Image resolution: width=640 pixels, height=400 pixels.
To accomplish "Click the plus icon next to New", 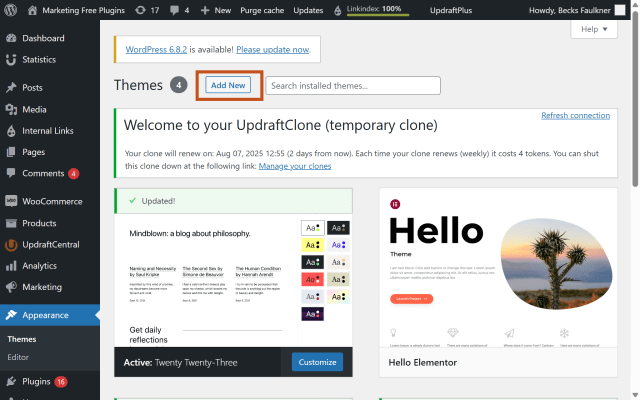I will coord(205,10).
